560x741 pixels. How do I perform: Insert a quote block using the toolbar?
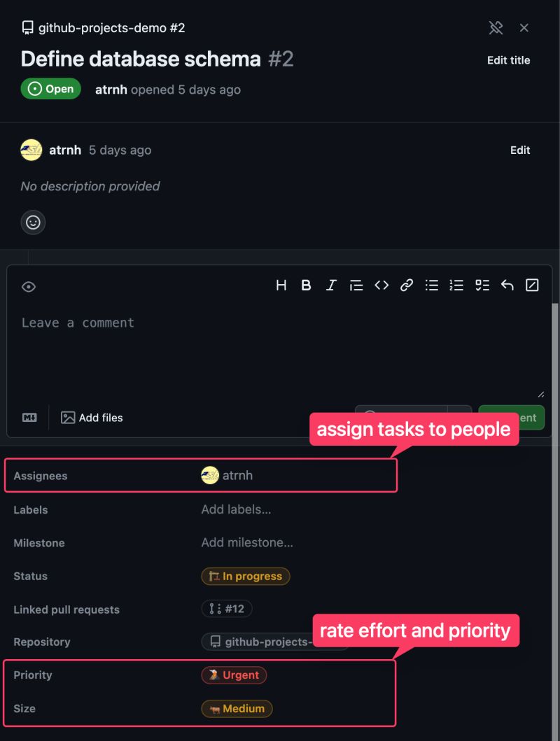click(356, 285)
